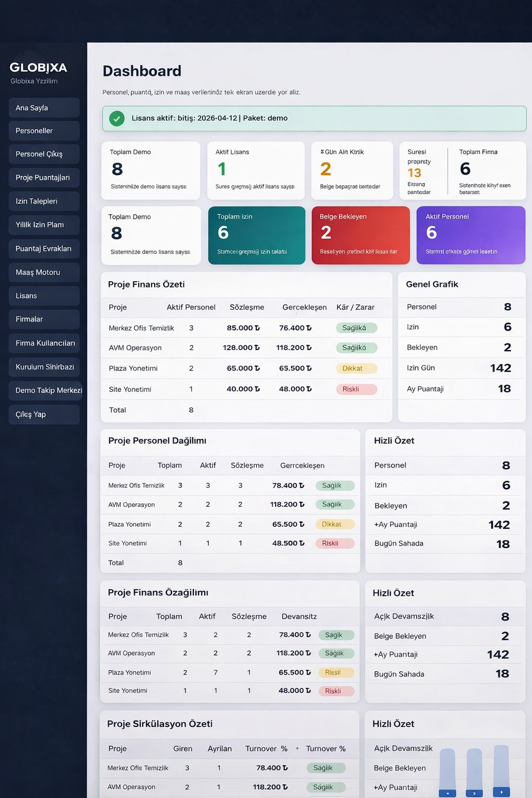Open Ana Sayfa from the sidebar
The height and width of the screenshot is (798, 532).
pyautogui.click(x=44, y=108)
